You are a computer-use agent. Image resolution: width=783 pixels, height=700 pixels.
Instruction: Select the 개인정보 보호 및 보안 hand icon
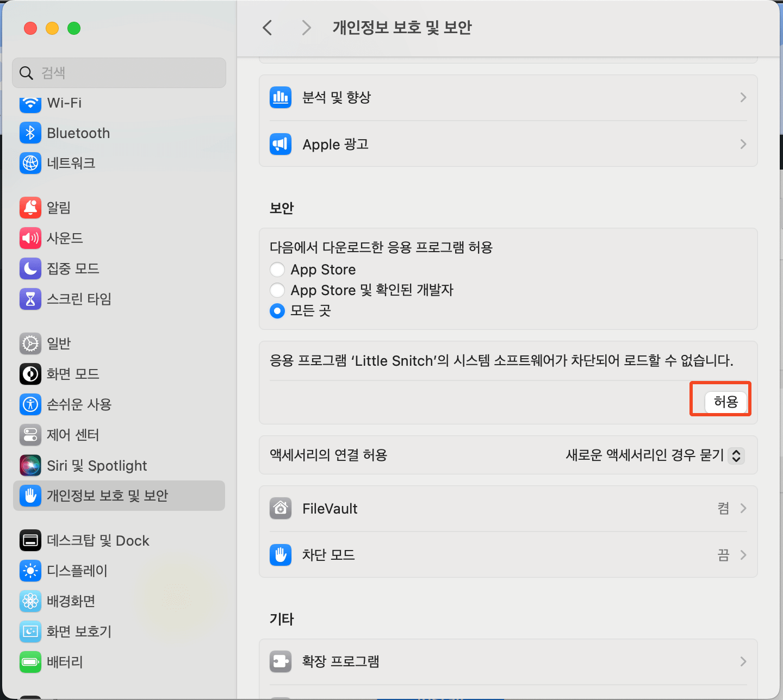(x=30, y=496)
